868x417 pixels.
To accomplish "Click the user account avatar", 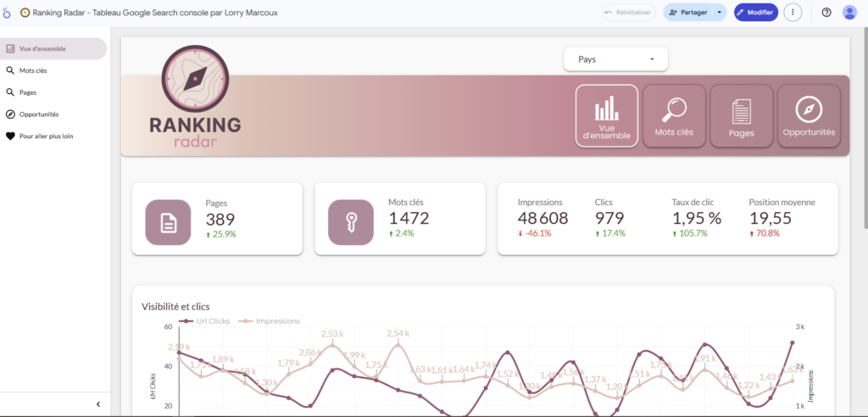I will pyautogui.click(x=849, y=13).
